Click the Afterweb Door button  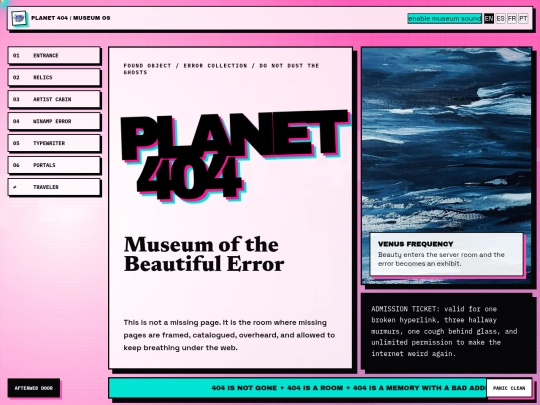click(34, 388)
